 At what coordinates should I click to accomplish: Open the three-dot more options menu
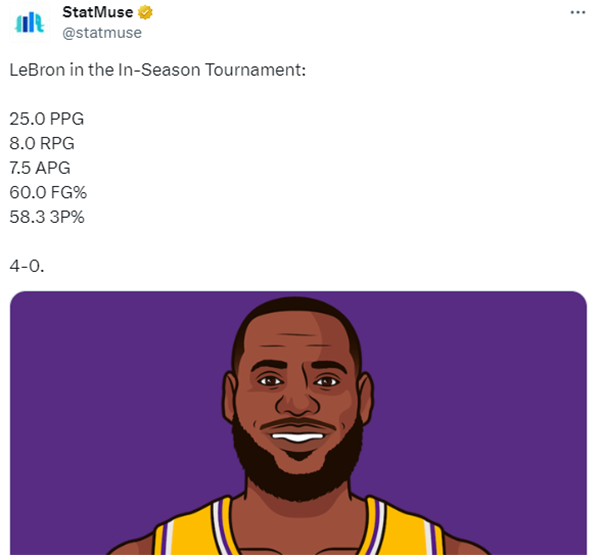[x=577, y=12]
